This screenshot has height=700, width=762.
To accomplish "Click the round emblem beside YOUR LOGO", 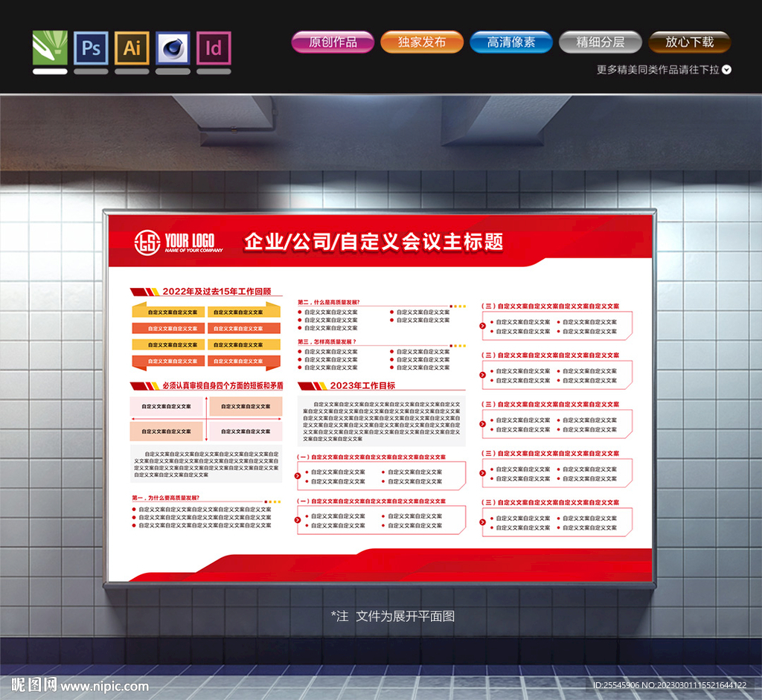I will point(147,242).
